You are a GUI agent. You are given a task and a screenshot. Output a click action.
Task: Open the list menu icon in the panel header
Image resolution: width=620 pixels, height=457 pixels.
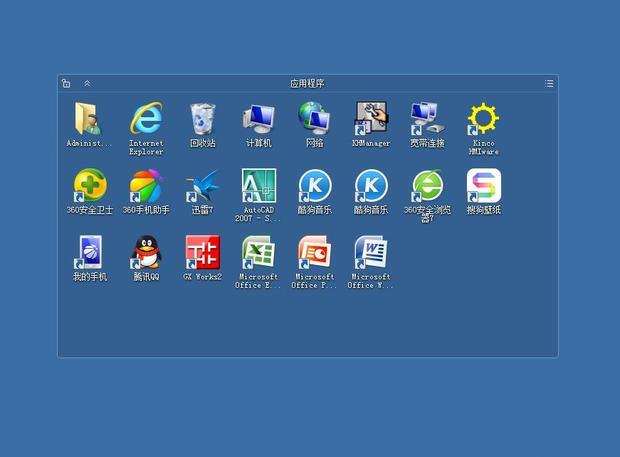coord(549,83)
